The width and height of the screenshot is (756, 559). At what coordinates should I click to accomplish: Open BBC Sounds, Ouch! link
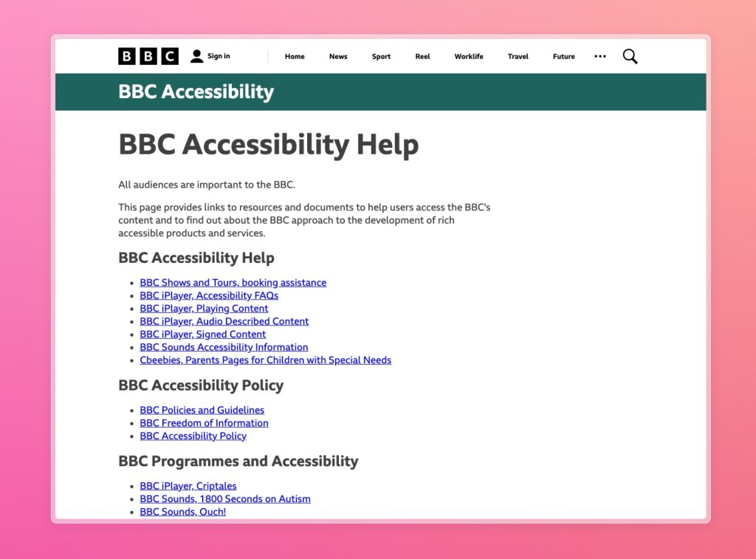coord(183,512)
